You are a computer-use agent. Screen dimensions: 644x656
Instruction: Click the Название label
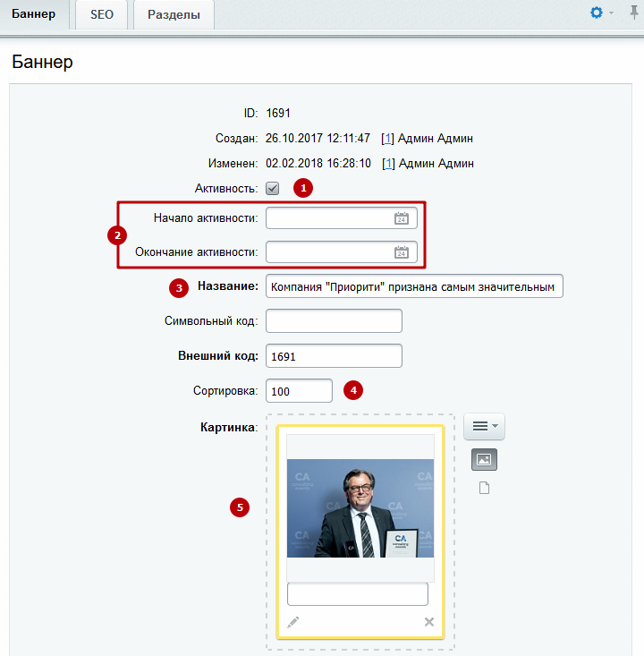click(228, 286)
